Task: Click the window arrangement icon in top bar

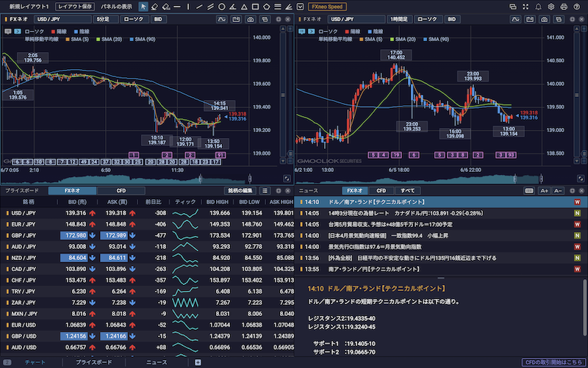Action: coord(512,7)
